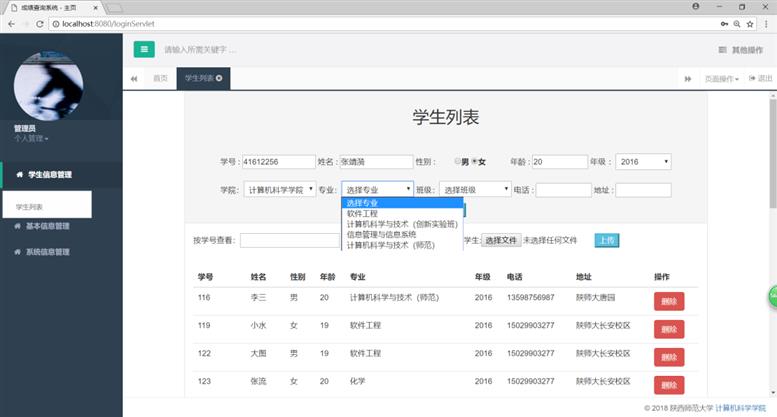Open the 年级 dropdown showing 2016
Screen dimensions: 777x417
643,161
